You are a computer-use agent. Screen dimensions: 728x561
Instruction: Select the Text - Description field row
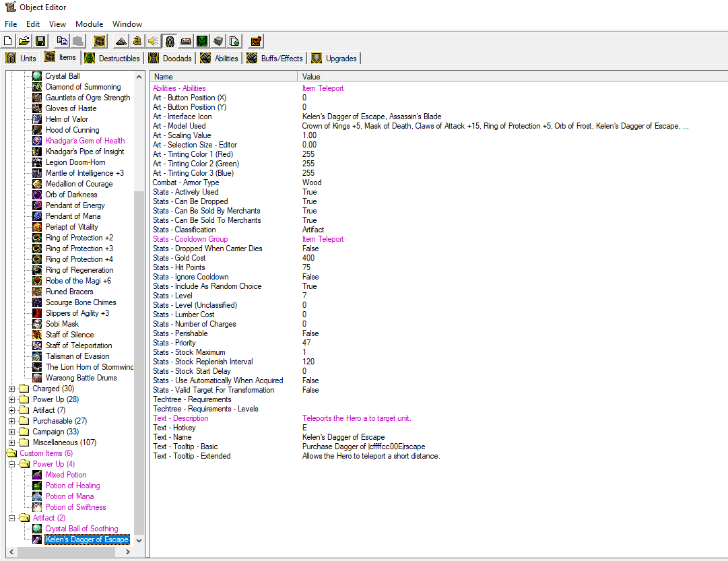point(438,418)
